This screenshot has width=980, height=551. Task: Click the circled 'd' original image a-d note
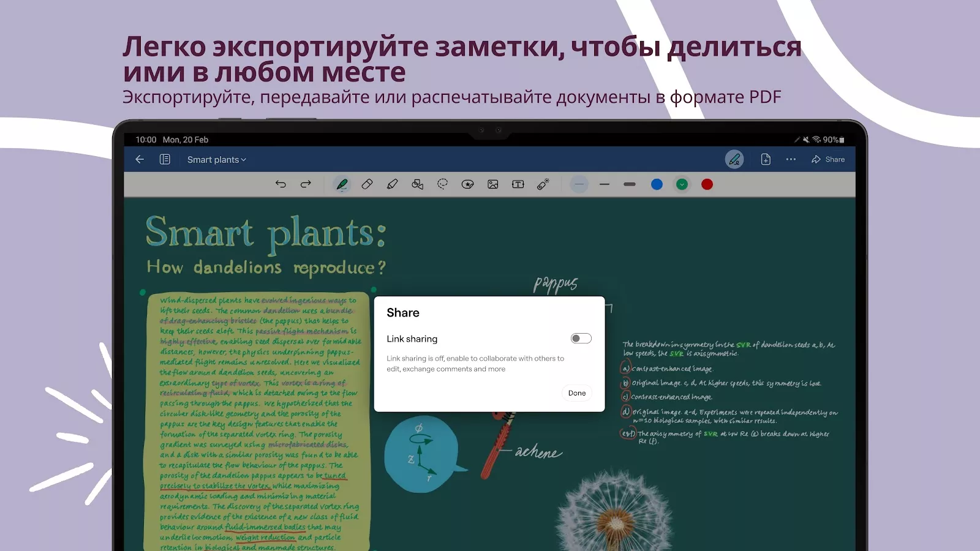(729, 416)
